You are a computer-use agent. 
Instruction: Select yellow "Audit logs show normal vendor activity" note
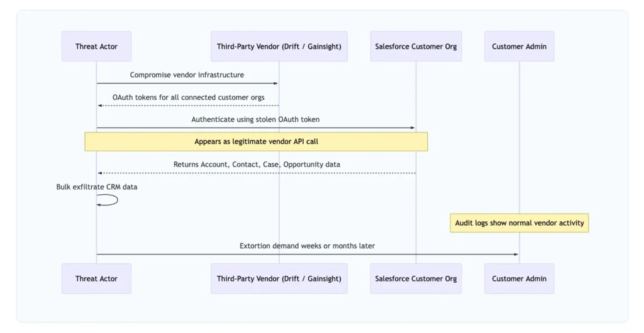point(519,222)
